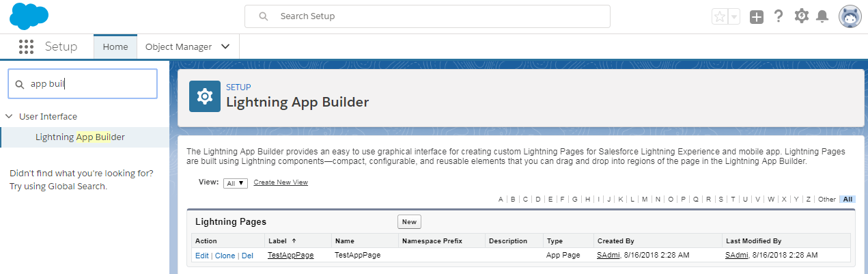Open the global actions plus icon

point(757,17)
